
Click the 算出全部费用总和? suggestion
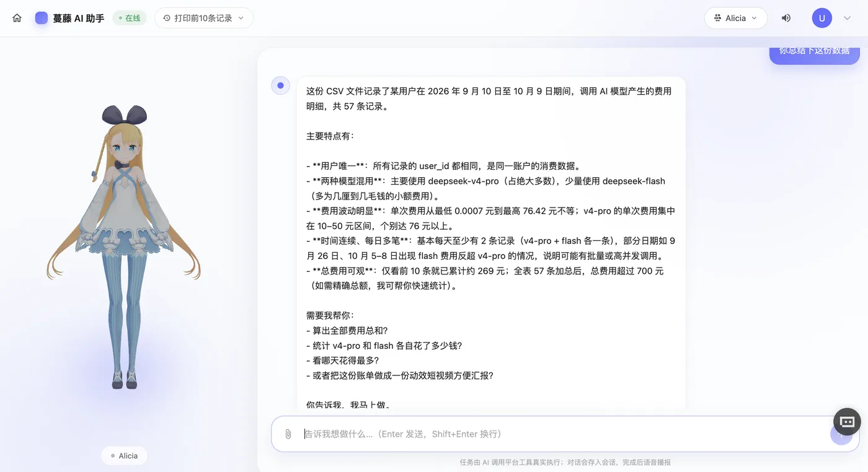(x=347, y=330)
